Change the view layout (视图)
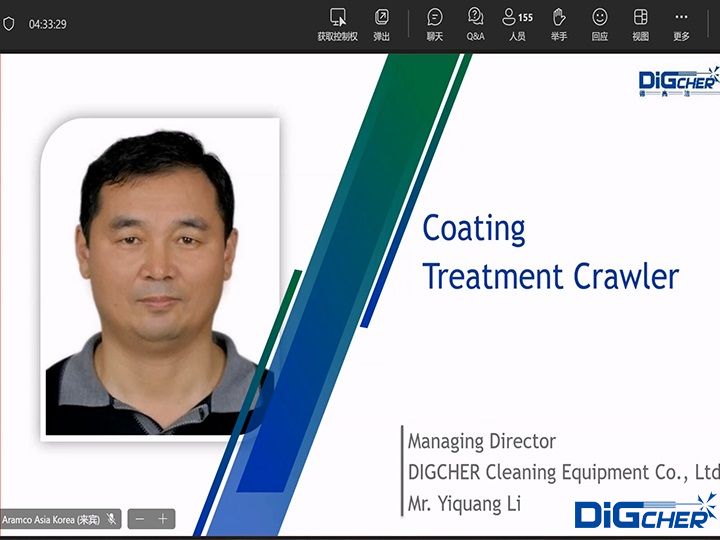This screenshot has width=720, height=540. (641, 24)
